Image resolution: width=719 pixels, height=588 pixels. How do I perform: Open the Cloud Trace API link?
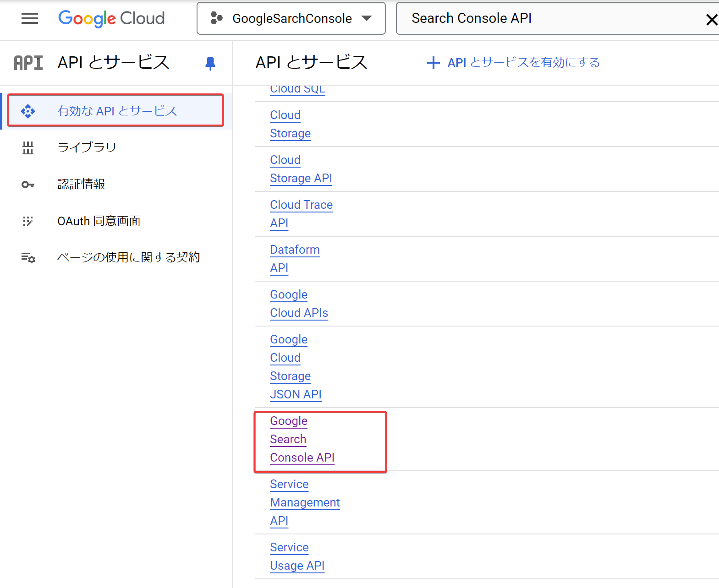point(301,214)
